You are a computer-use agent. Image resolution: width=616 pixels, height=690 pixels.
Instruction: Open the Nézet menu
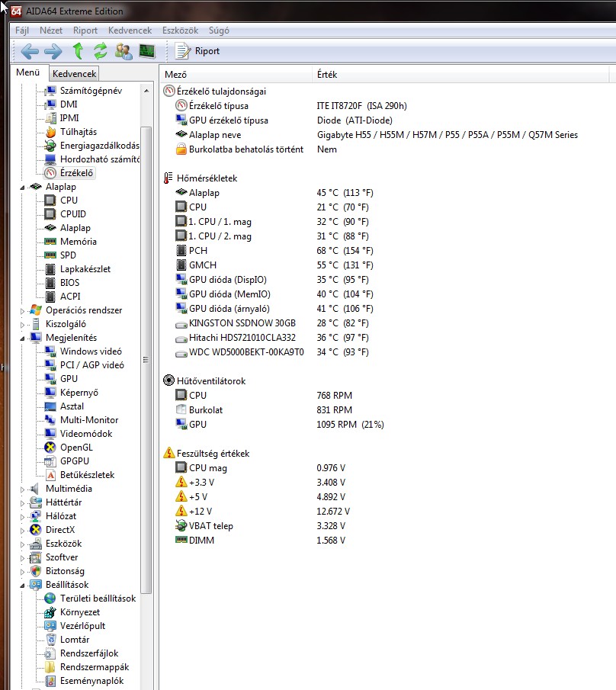(x=51, y=30)
